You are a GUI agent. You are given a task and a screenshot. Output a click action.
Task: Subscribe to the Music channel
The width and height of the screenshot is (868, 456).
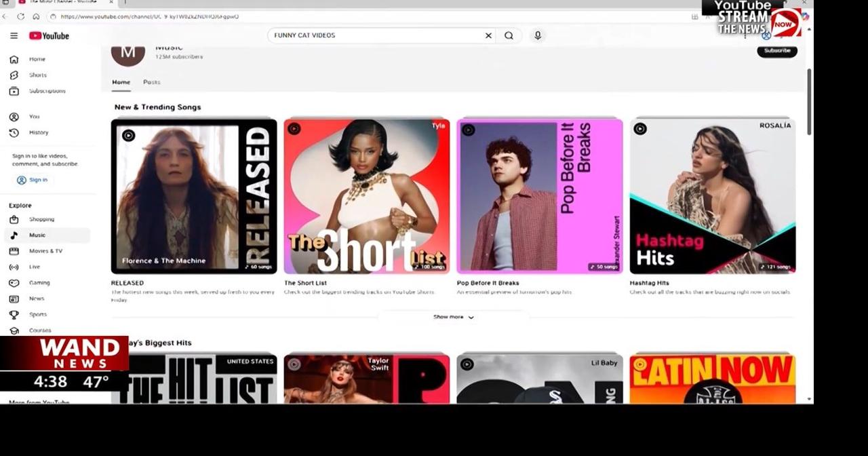[x=776, y=50]
